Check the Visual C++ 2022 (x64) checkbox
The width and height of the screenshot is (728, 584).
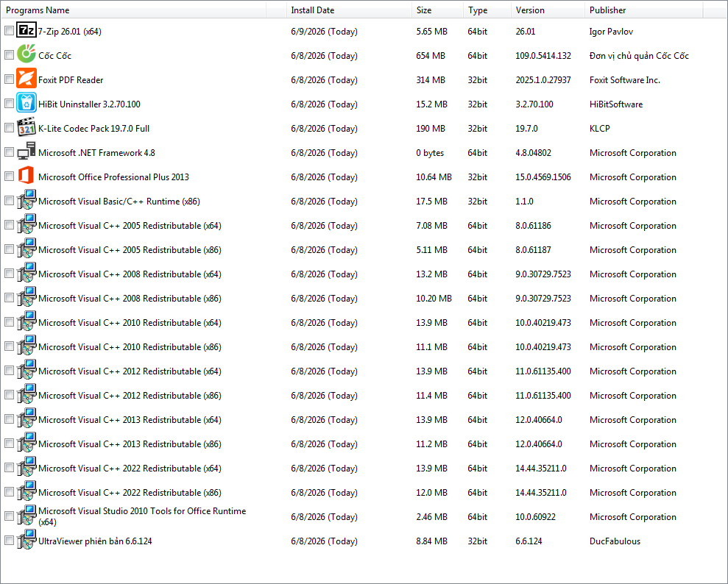click(10, 468)
